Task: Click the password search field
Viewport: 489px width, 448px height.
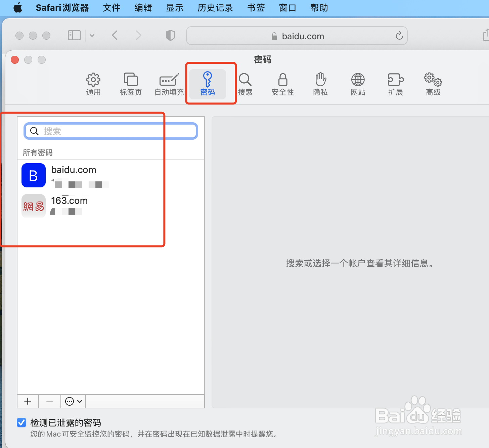Action: click(111, 131)
